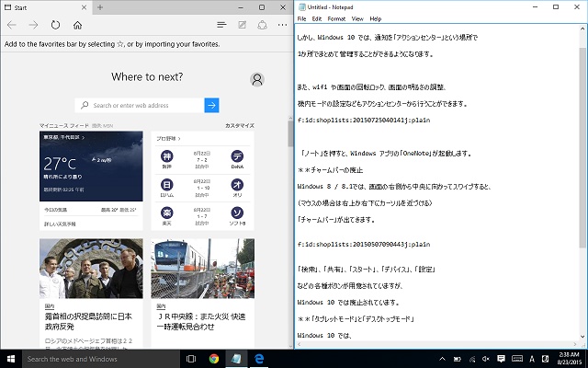This screenshot has height=368, width=588.
Task: Open news photo of men at gate
Action: coord(91,269)
